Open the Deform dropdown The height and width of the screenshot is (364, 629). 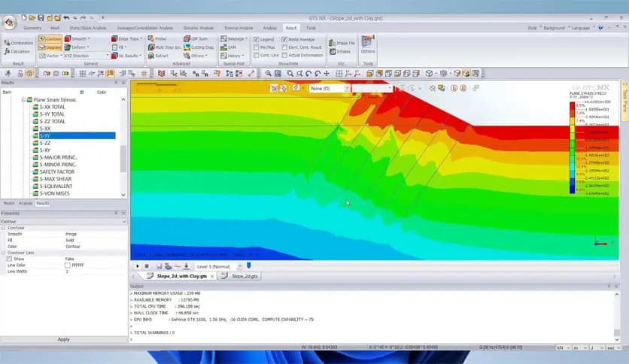click(x=77, y=47)
